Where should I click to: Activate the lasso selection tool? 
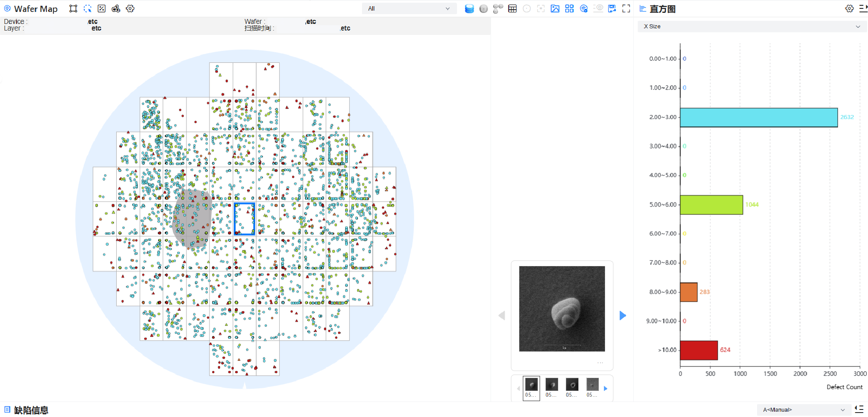[x=88, y=8]
